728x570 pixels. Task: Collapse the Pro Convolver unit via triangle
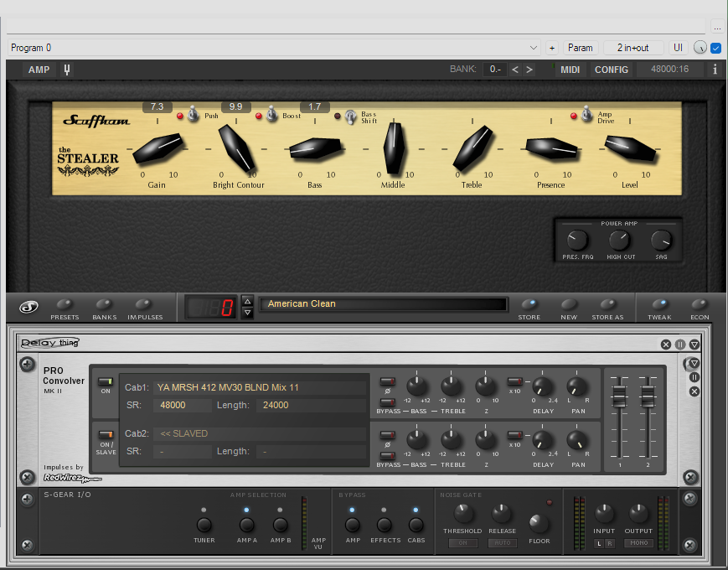click(694, 363)
